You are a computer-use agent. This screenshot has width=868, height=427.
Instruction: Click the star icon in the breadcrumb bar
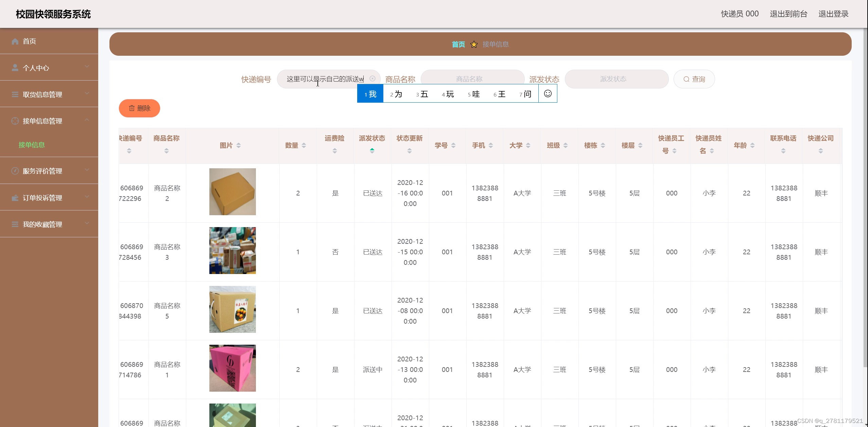click(474, 44)
